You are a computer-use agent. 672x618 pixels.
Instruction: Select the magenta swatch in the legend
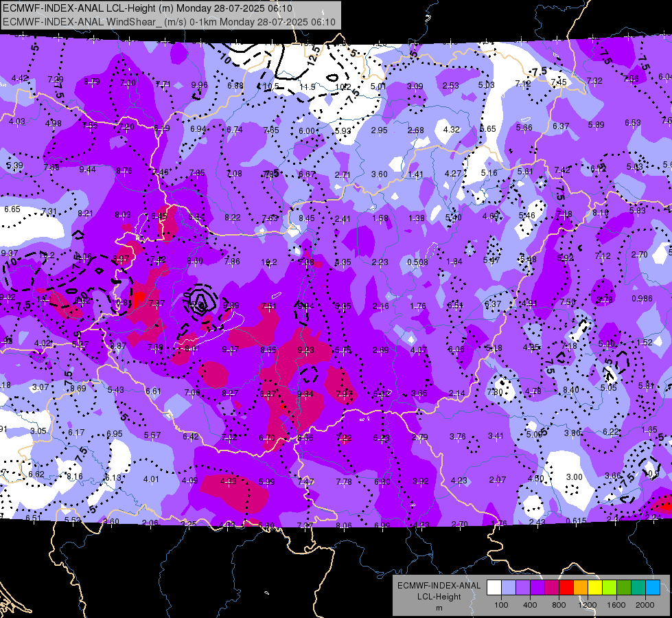tap(552, 588)
